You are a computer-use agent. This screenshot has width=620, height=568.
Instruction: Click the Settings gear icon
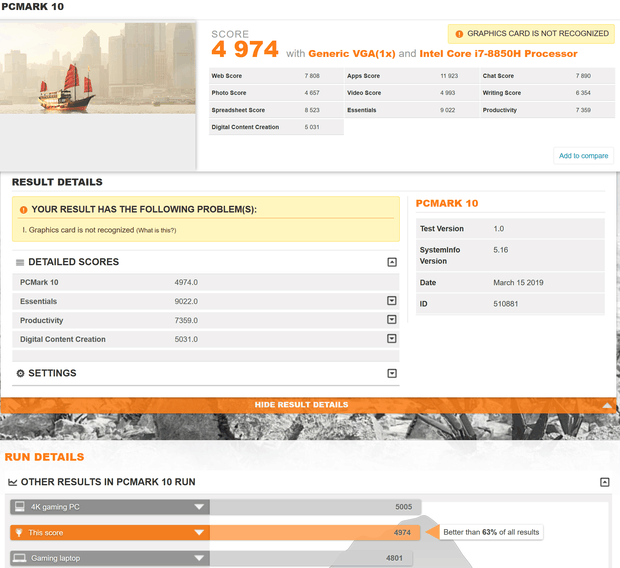(x=20, y=373)
